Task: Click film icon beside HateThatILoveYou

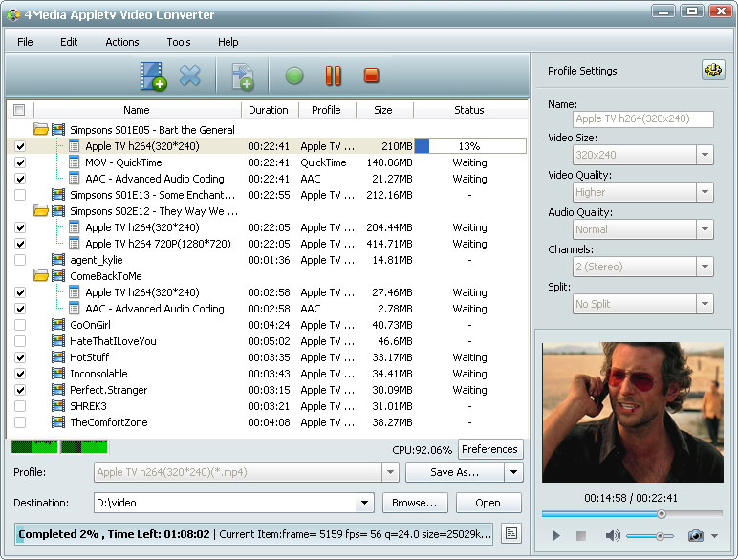Action: pos(58,341)
